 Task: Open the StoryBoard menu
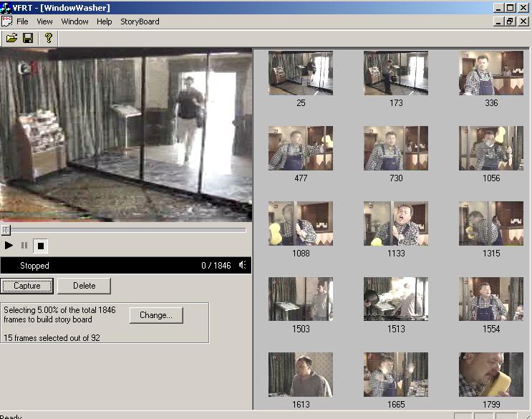point(140,21)
